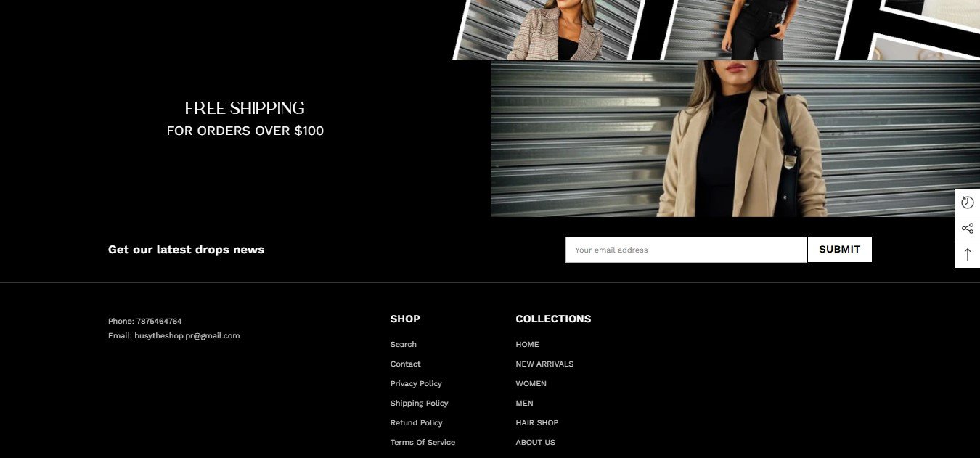Open the ABOUT US link
Viewport: 980px width, 458px height.
click(x=536, y=443)
